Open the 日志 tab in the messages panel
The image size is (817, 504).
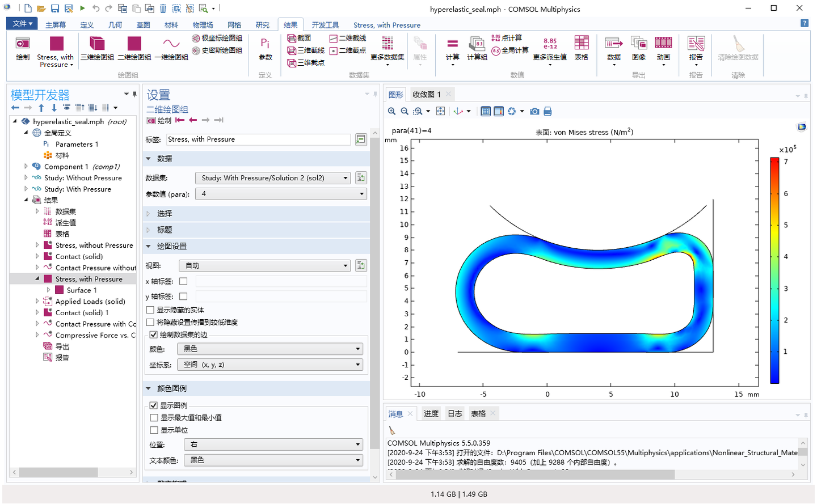click(x=454, y=413)
